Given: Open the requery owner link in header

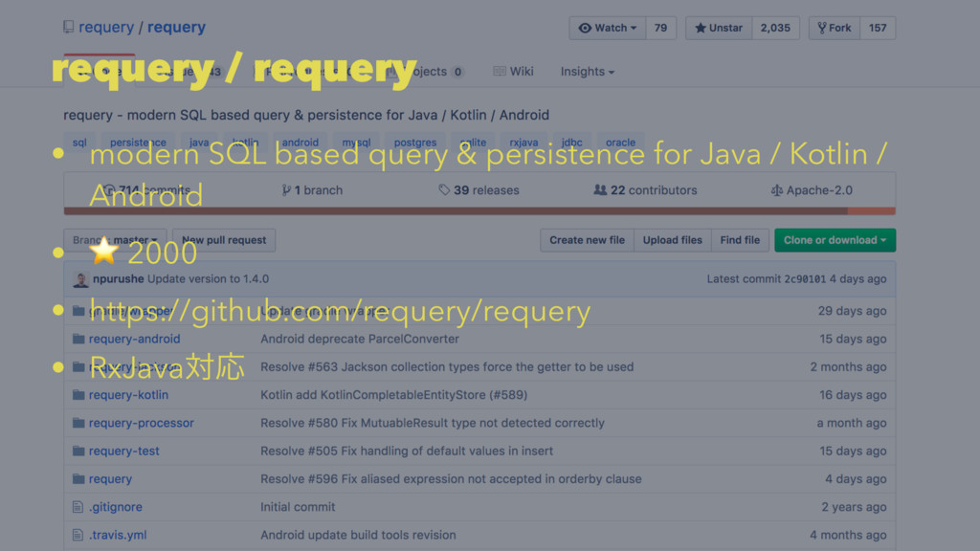Looking at the screenshot, I should (x=106, y=28).
